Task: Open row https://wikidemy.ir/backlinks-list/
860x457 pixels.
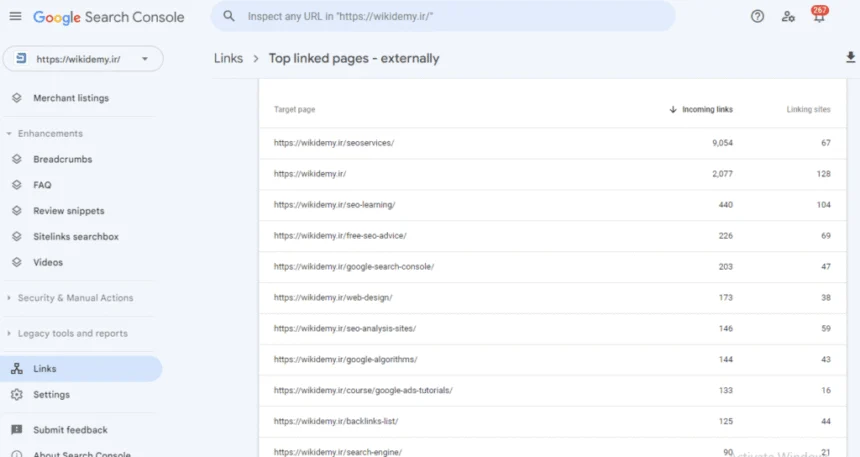Action: pyautogui.click(x=552, y=421)
